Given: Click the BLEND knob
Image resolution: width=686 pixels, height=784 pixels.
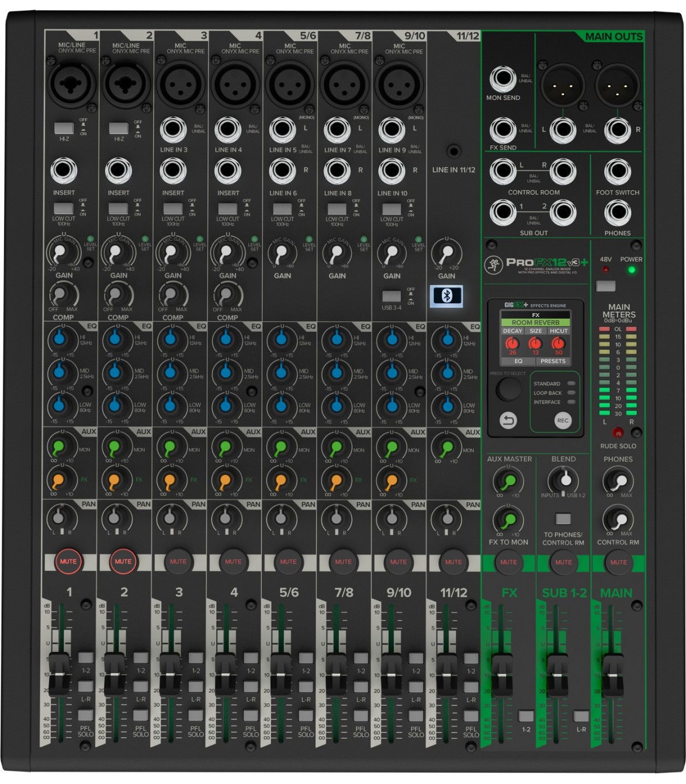Looking at the screenshot, I should pos(564,481).
